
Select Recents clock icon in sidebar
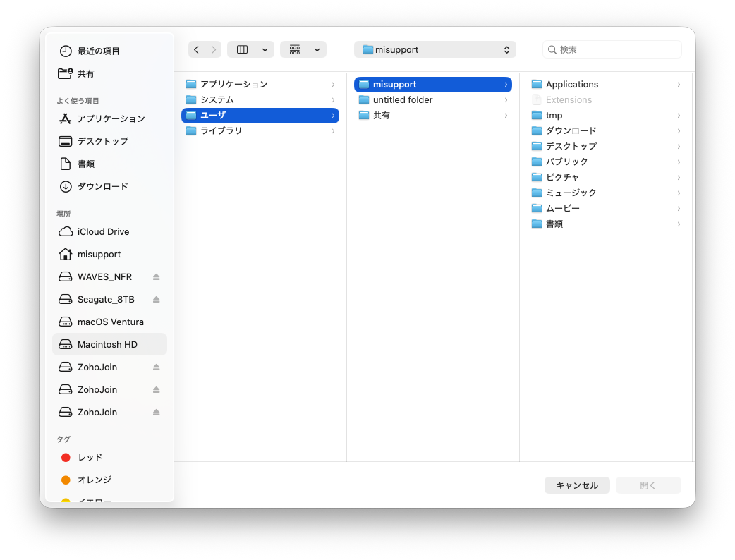click(66, 51)
